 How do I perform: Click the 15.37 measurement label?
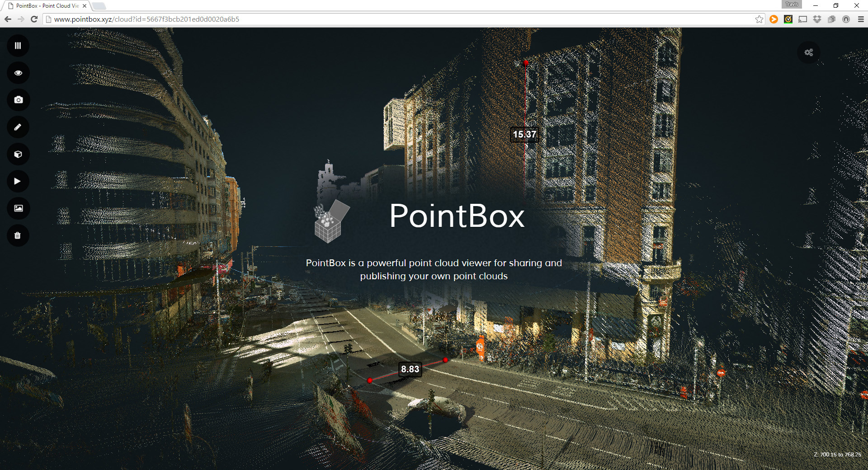tap(524, 134)
